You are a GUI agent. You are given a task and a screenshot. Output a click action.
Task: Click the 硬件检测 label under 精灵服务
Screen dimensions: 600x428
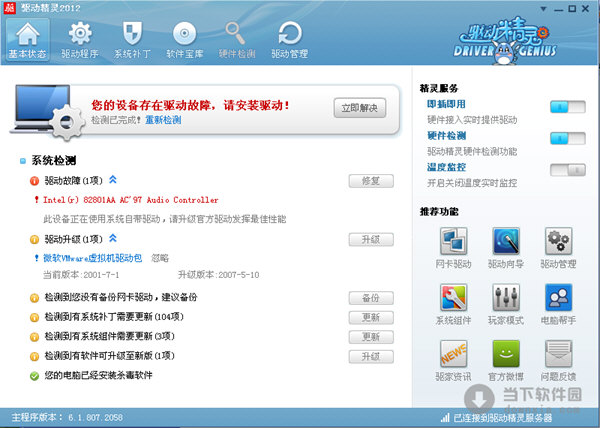pyautogui.click(x=446, y=135)
